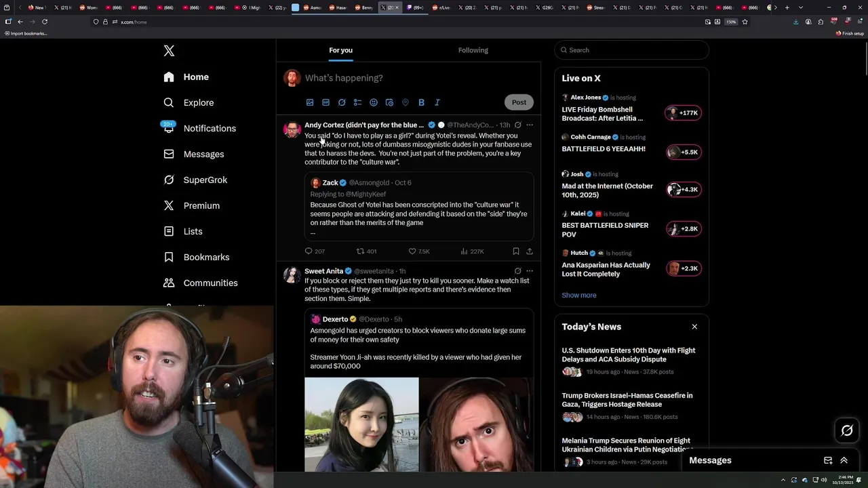Screen dimensions: 868x488
Task: Open BATTLEFIELD 6 YEEAAHH live stream
Action: pyautogui.click(x=631, y=145)
